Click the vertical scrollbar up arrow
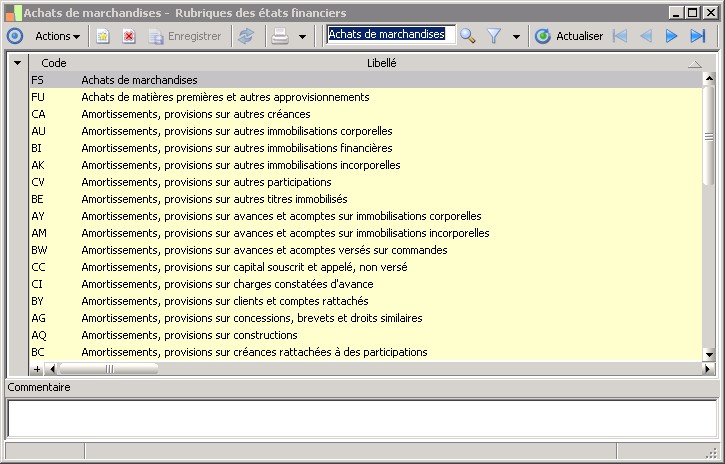The width and height of the screenshot is (725, 464). coord(709,78)
